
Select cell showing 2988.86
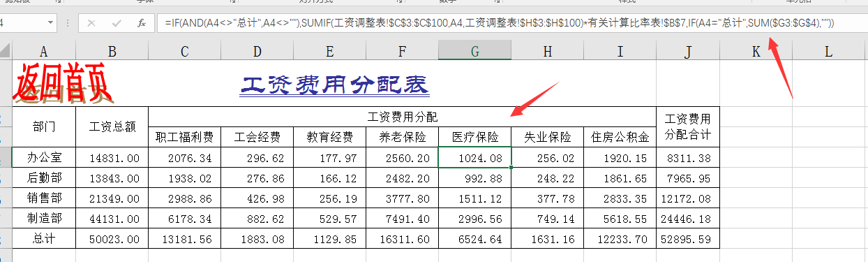[x=184, y=198]
